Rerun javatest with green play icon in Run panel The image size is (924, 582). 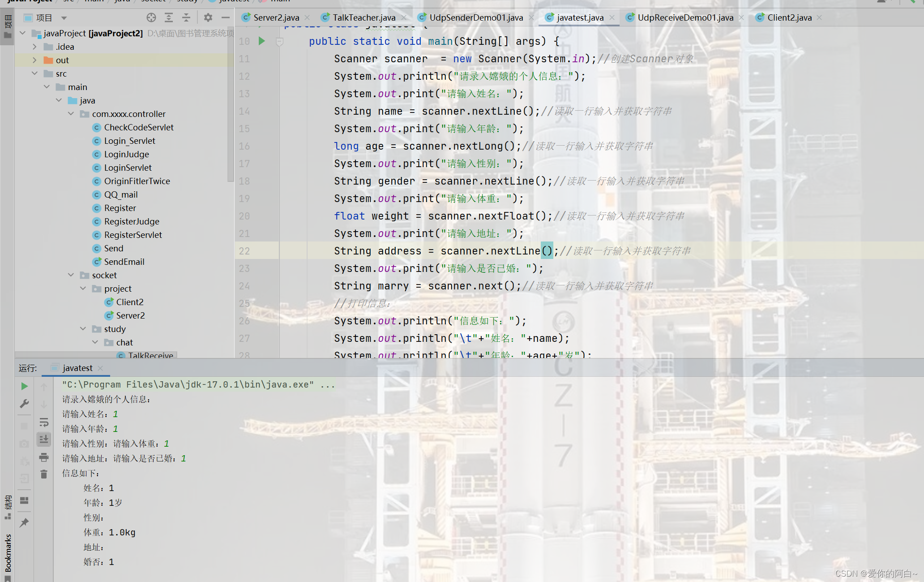(25, 386)
